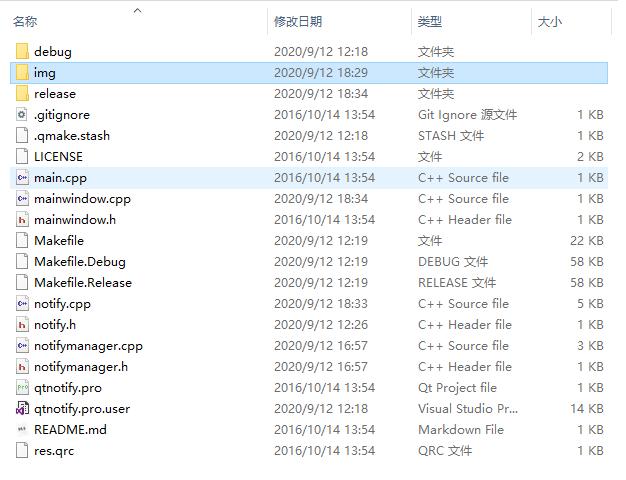Select the Makefile file name
This screenshot has height=480, width=626.
[59, 241]
